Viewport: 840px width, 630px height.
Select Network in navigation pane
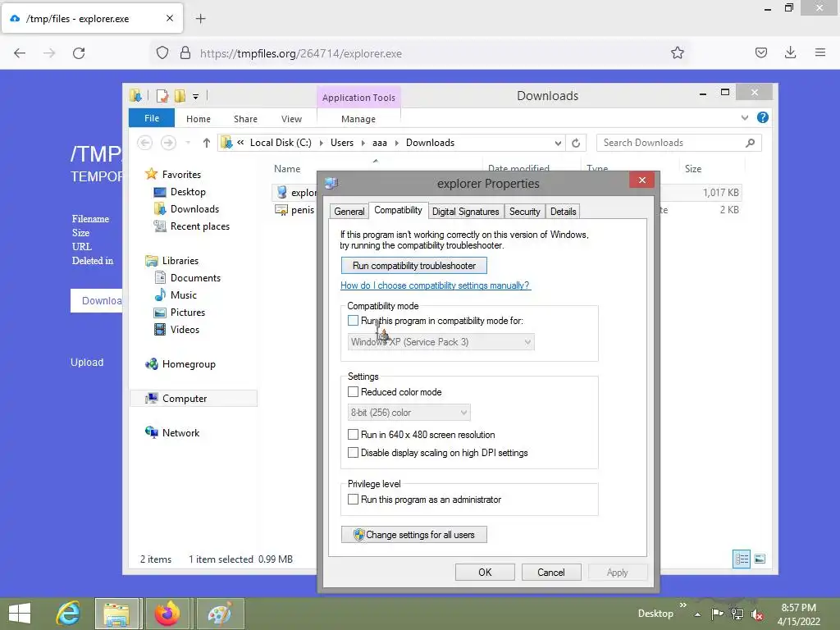tap(180, 433)
